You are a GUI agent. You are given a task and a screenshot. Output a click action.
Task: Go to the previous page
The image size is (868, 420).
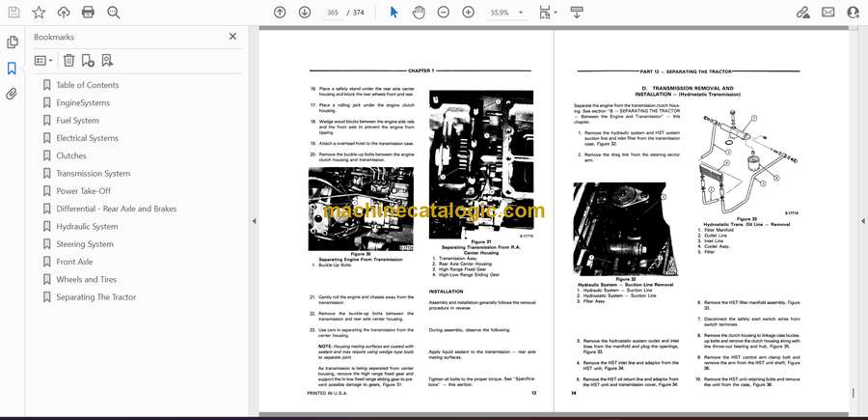pyautogui.click(x=280, y=13)
